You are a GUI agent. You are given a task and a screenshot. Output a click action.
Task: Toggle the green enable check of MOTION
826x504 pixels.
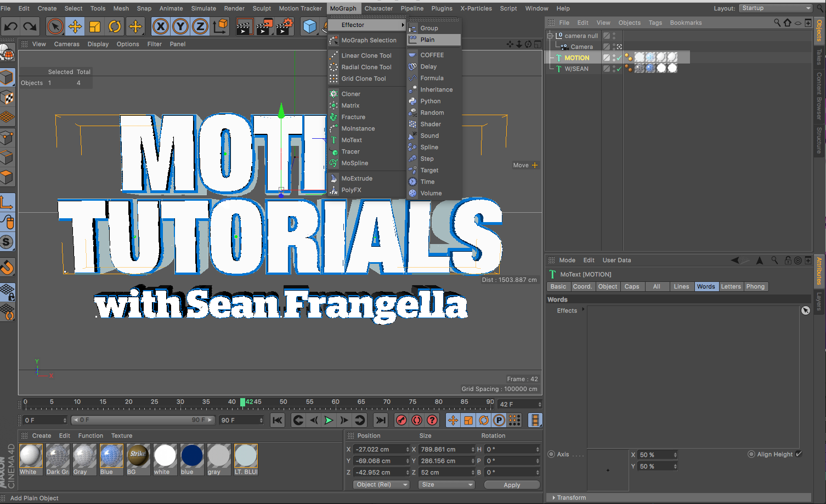(x=619, y=58)
